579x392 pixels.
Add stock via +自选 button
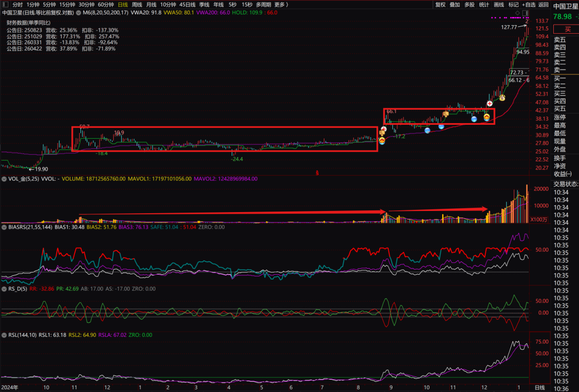[x=529, y=5]
